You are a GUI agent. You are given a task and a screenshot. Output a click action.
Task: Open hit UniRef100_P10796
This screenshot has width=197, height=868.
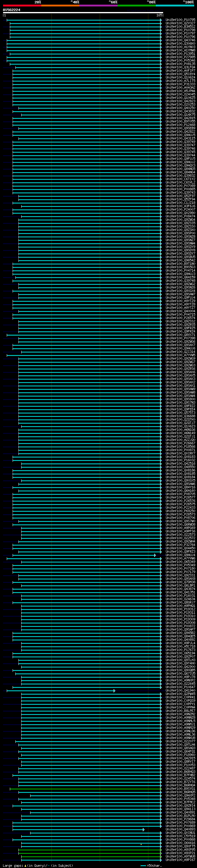click(x=180, y=37)
